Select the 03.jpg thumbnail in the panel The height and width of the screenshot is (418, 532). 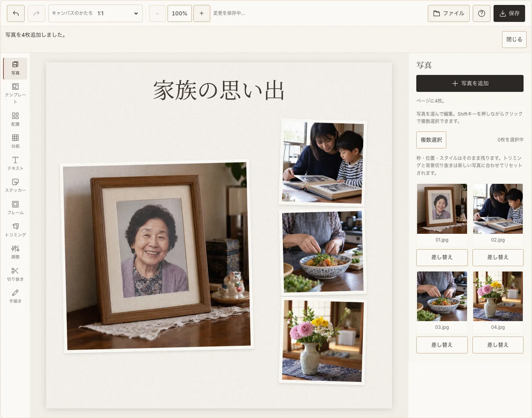click(442, 296)
